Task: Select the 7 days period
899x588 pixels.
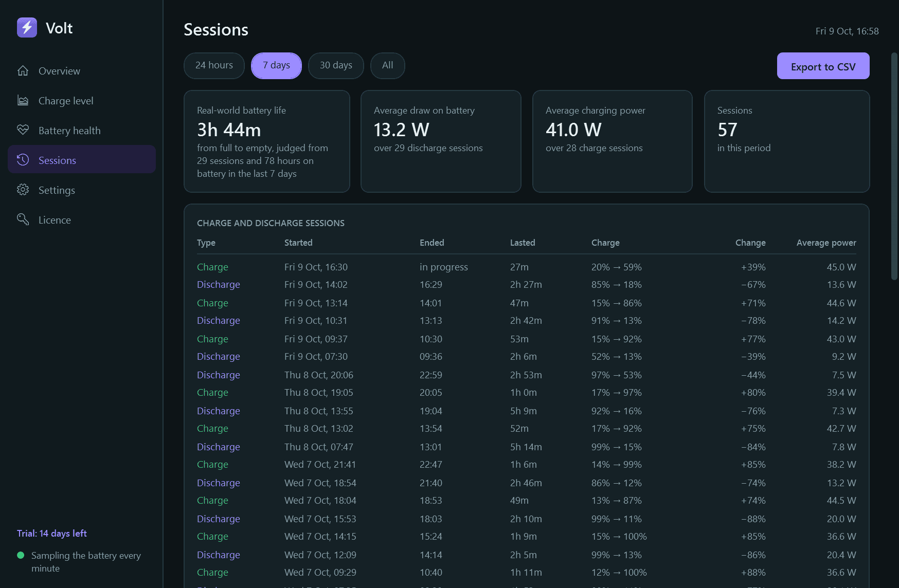Action: pyautogui.click(x=276, y=66)
